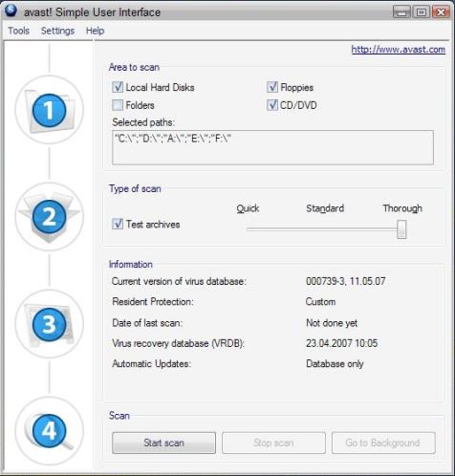Maximize the avast! window
Screen dimensions: 455x476
tap(422, 12)
